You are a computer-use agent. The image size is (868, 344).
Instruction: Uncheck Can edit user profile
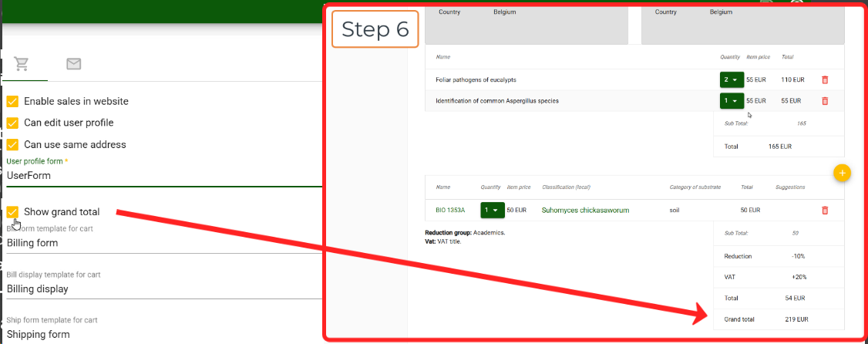pyautogui.click(x=12, y=123)
